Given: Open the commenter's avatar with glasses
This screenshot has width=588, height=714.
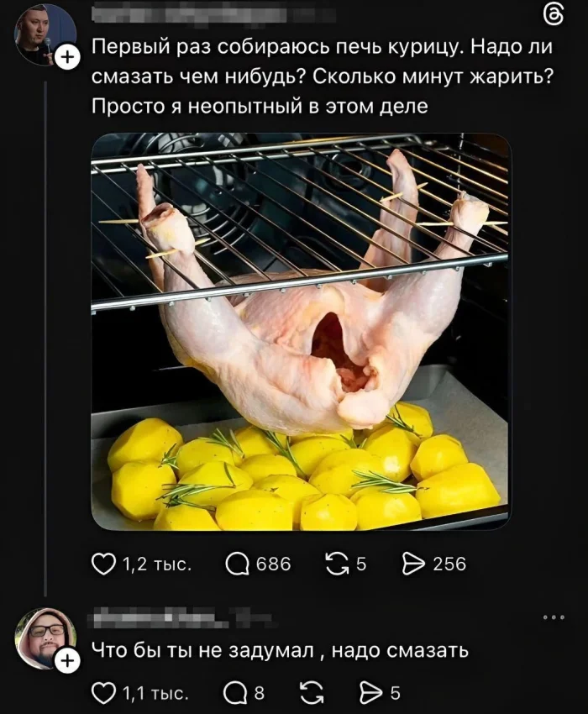Looking at the screenshot, I should (45, 638).
